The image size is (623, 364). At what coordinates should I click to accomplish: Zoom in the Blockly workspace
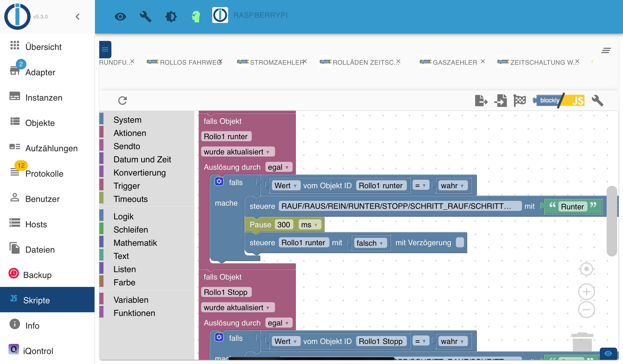586,292
